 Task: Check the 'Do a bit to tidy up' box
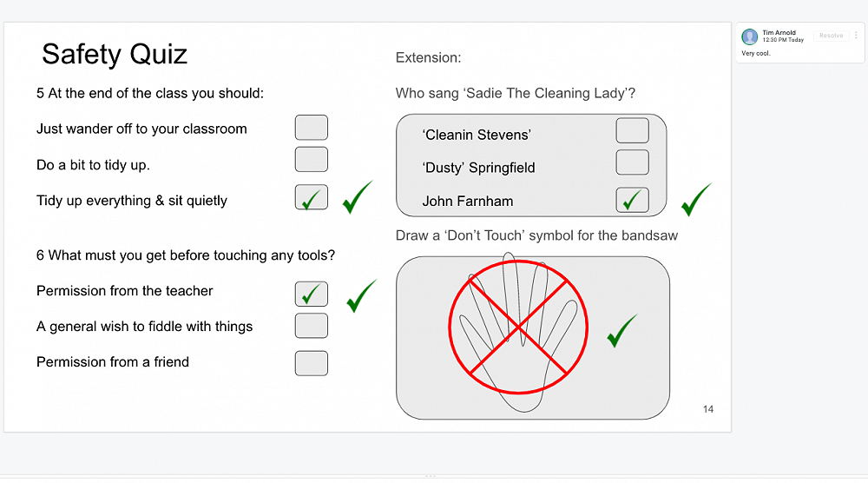311,160
